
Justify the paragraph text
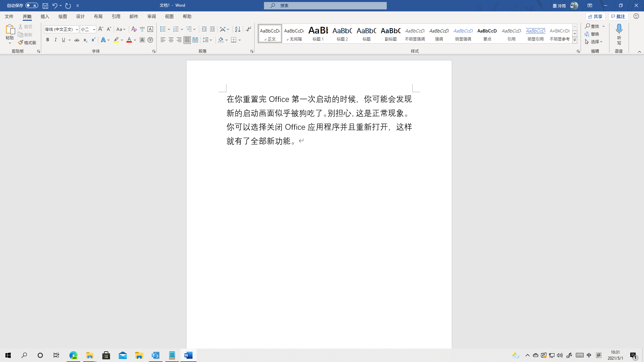coord(187,40)
